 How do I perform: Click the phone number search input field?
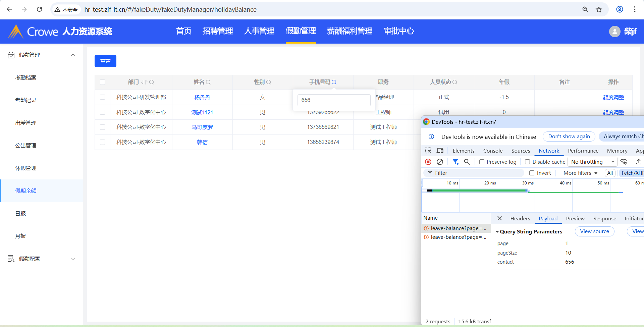334,100
